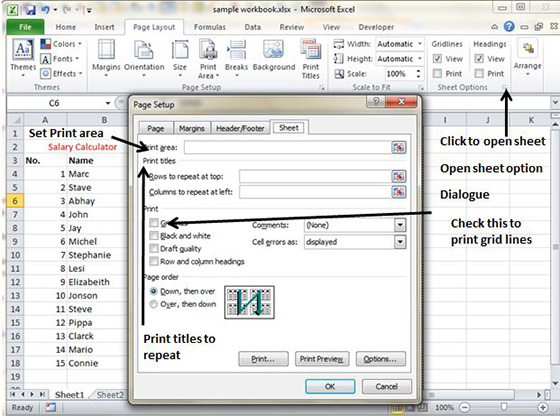
Task: Toggle Headings View checkbox in ribbon
Action: 479,58
